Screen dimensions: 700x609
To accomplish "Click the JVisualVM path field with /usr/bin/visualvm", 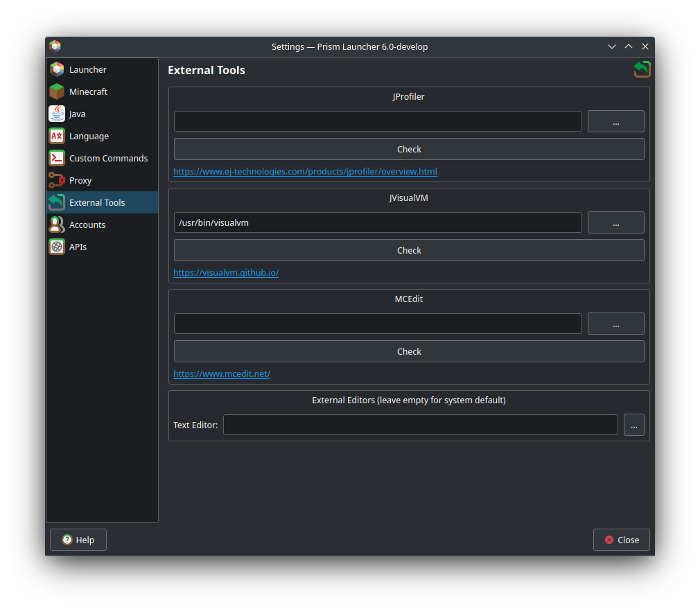I will coord(378,222).
